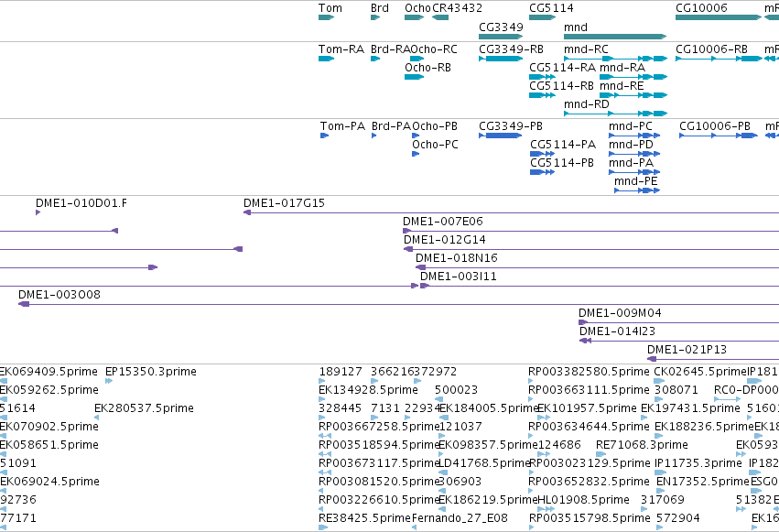Select the Brd-PA protein glyph

[374, 136]
